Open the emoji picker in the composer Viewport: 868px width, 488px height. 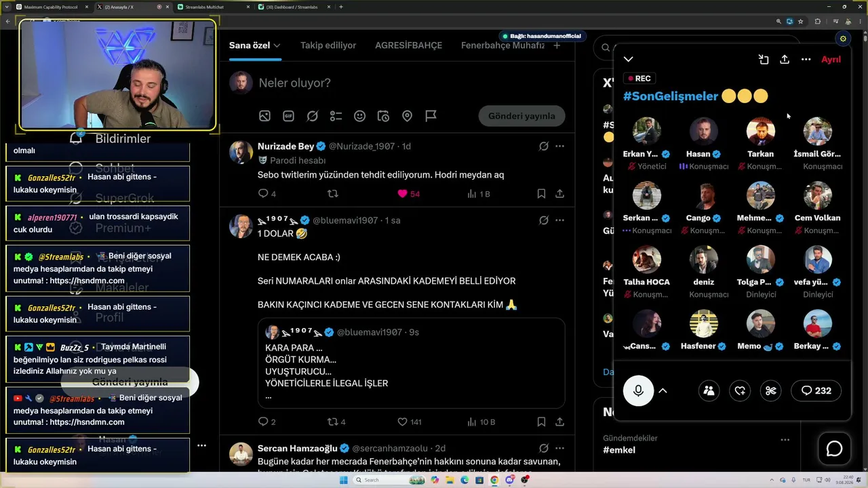(359, 116)
